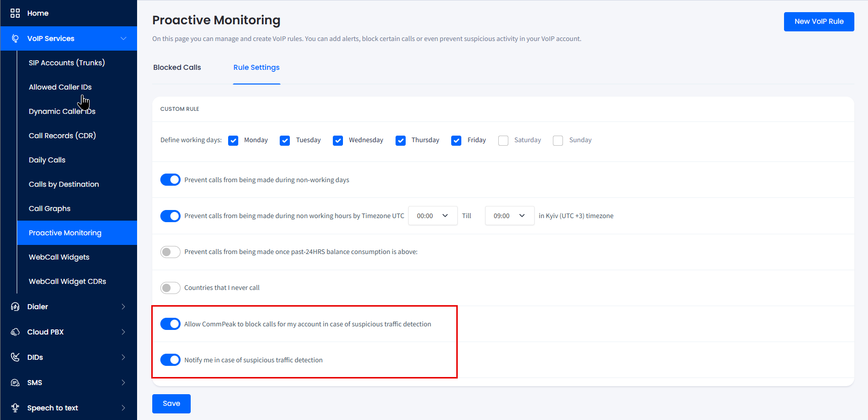Screen dimensions: 868x420
Task: Disable non working hours call prevention toggle
Action: coord(170,216)
